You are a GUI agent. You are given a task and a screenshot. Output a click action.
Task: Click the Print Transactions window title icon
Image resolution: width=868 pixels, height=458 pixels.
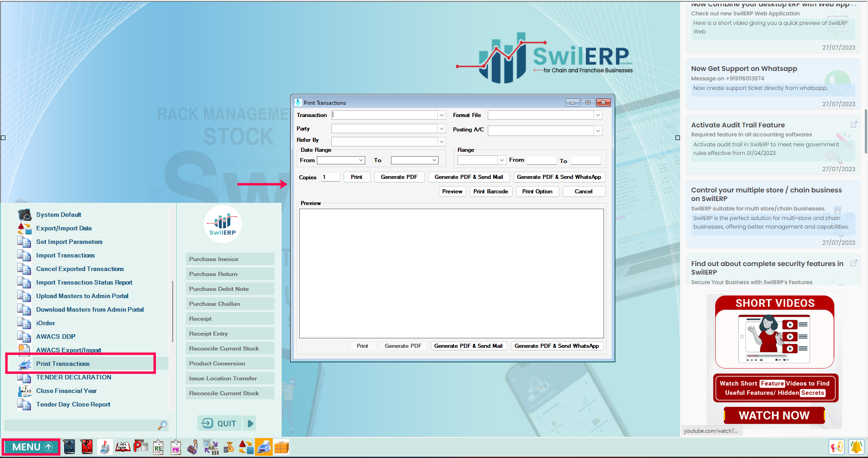298,103
